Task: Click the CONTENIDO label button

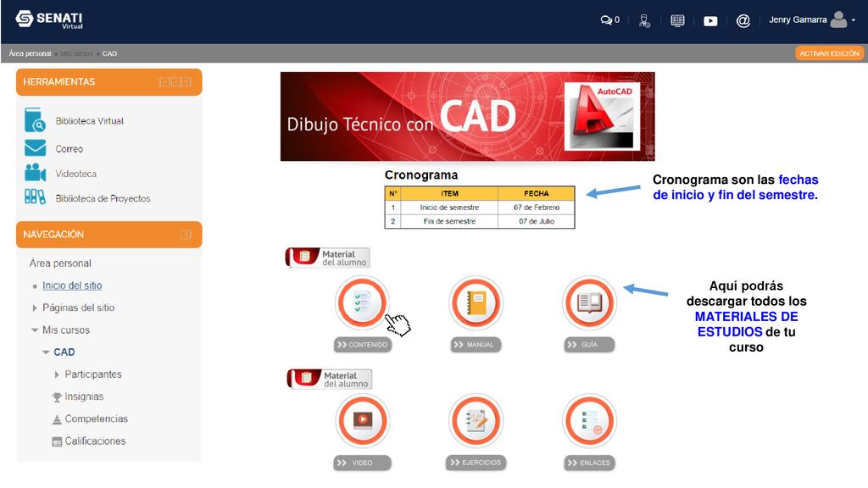Action: click(363, 345)
